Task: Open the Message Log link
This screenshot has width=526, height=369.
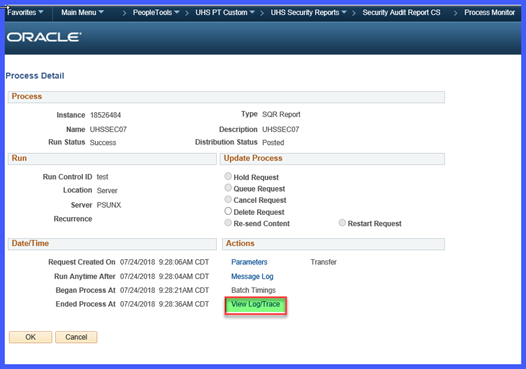Action: click(x=252, y=276)
